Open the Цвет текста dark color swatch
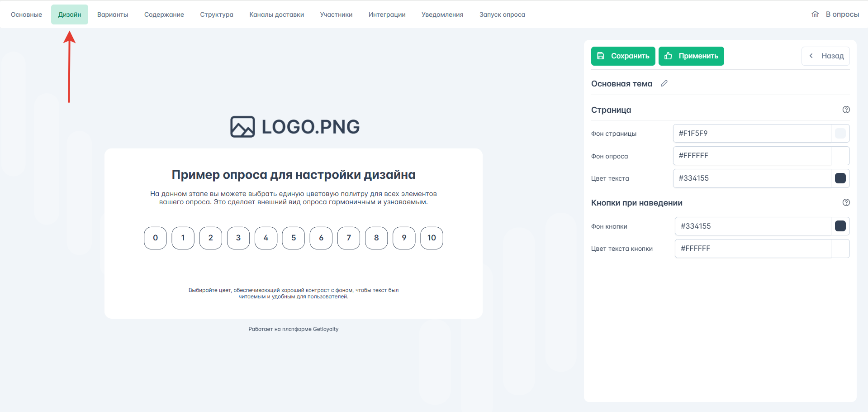The width and height of the screenshot is (868, 412). 840,178
